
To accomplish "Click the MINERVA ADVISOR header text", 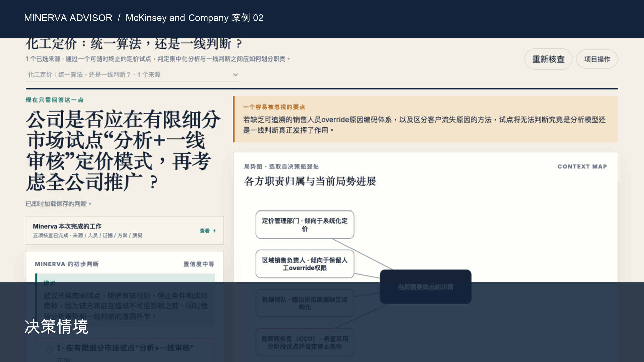I will [x=68, y=18].
